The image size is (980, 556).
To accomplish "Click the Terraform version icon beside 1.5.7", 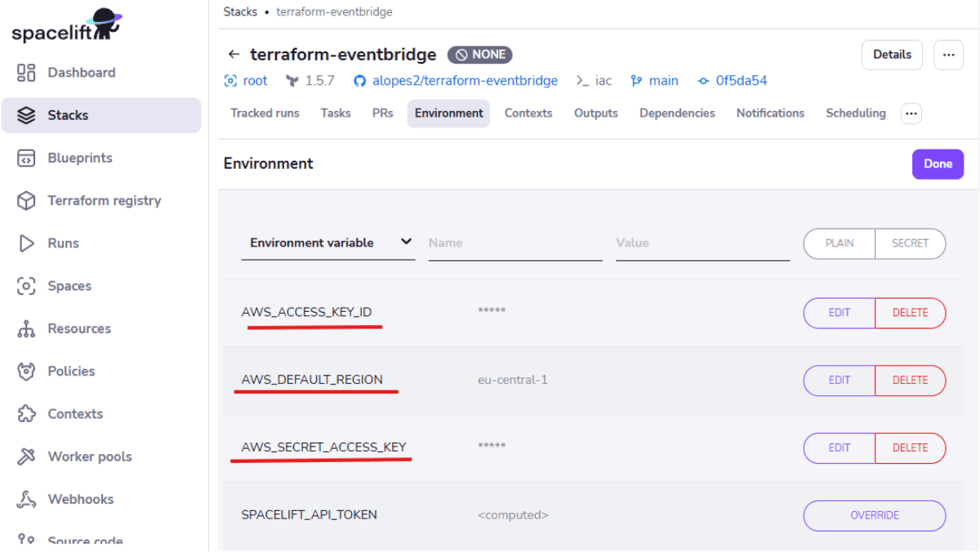I will click(x=292, y=81).
